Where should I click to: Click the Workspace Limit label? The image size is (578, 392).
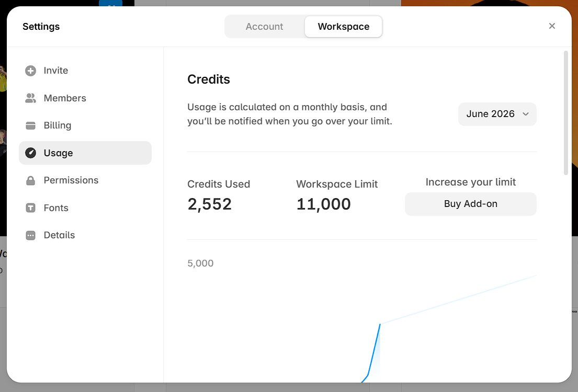pyautogui.click(x=337, y=184)
